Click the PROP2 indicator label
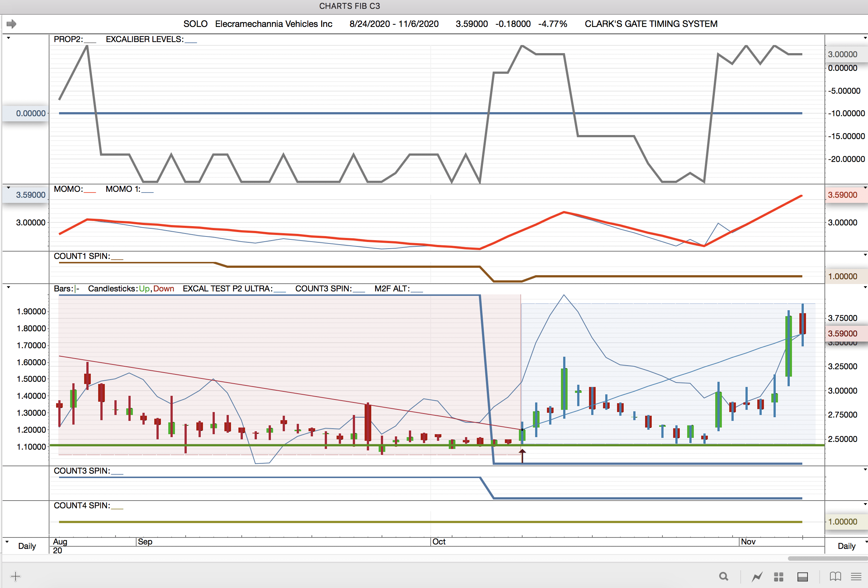The image size is (868, 588). (68, 39)
